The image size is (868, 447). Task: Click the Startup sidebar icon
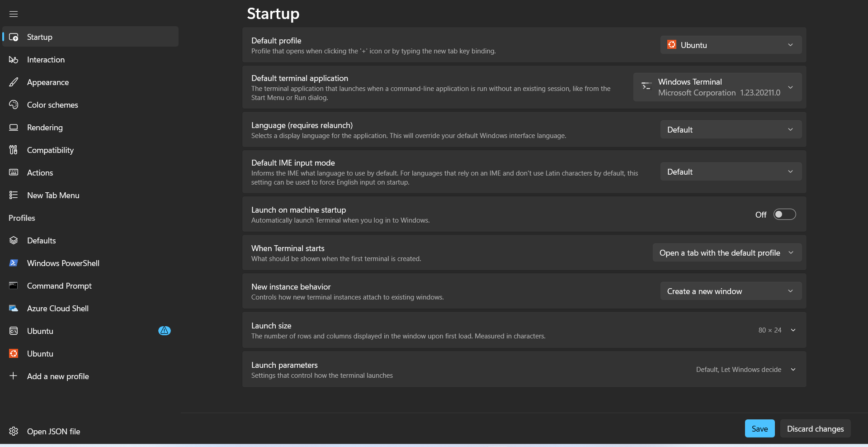click(x=14, y=37)
